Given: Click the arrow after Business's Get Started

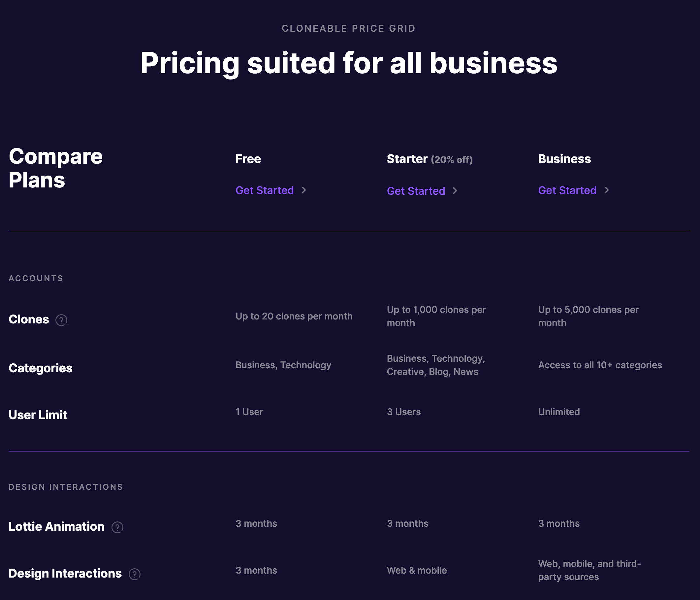Looking at the screenshot, I should (x=607, y=190).
